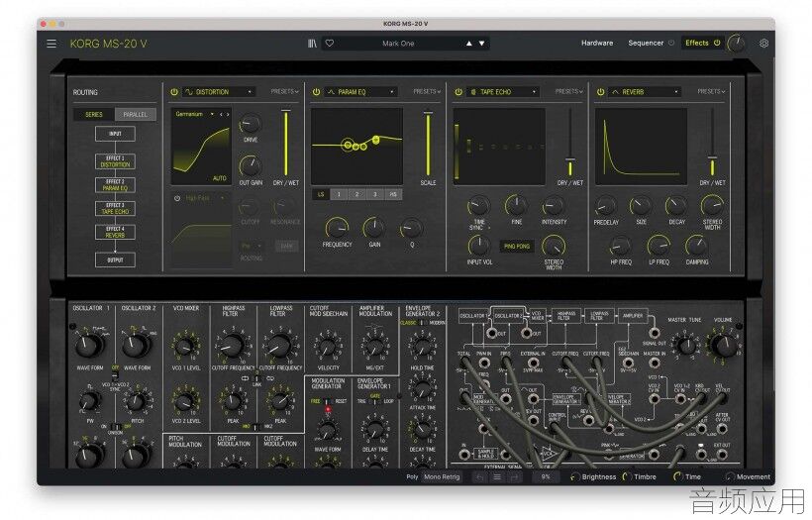812x520 pixels.
Task: Toggle the PING PONG switch
Action: (x=516, y=247)
